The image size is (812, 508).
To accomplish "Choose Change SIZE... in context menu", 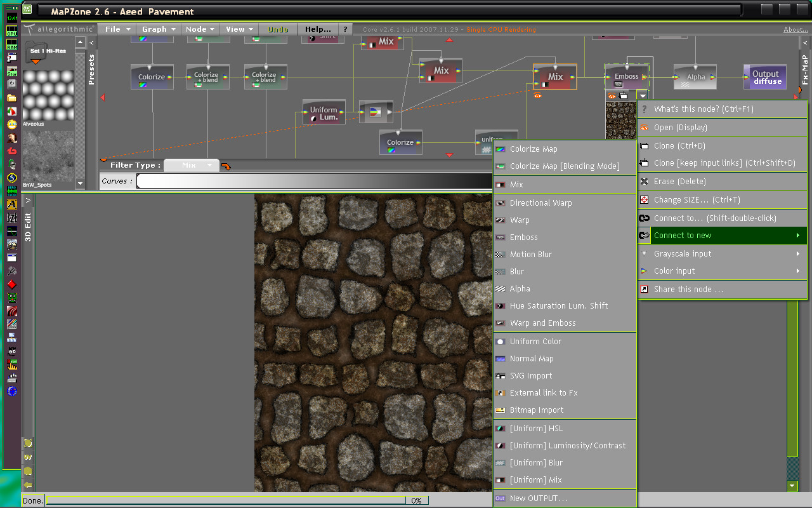I will tap(723, 200).
